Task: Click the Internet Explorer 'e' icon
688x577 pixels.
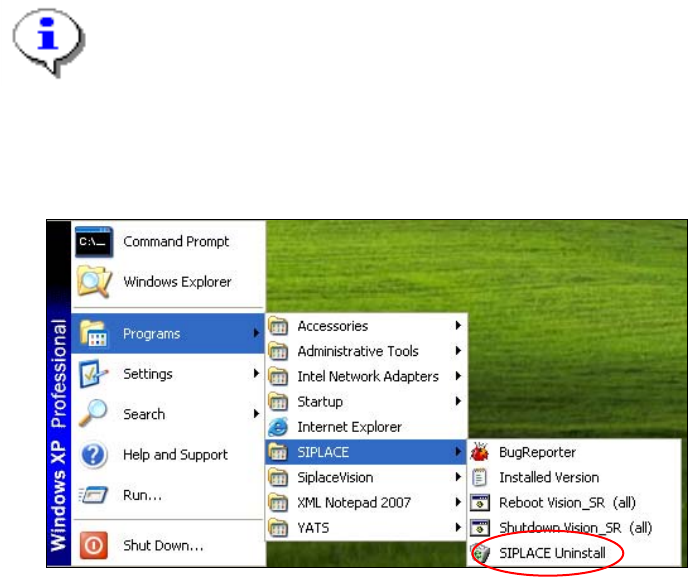Action: tap(278, 427)
